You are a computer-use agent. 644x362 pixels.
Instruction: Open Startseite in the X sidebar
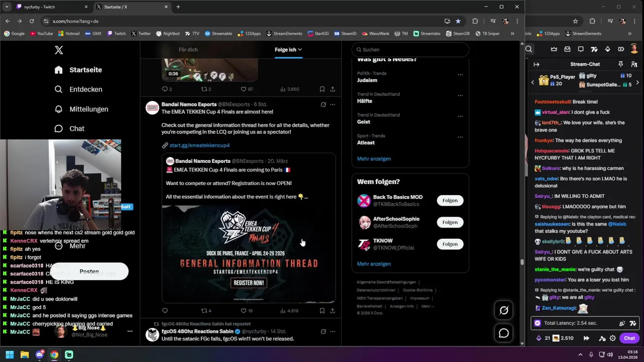pyautogui.click(x=78, y=70)
